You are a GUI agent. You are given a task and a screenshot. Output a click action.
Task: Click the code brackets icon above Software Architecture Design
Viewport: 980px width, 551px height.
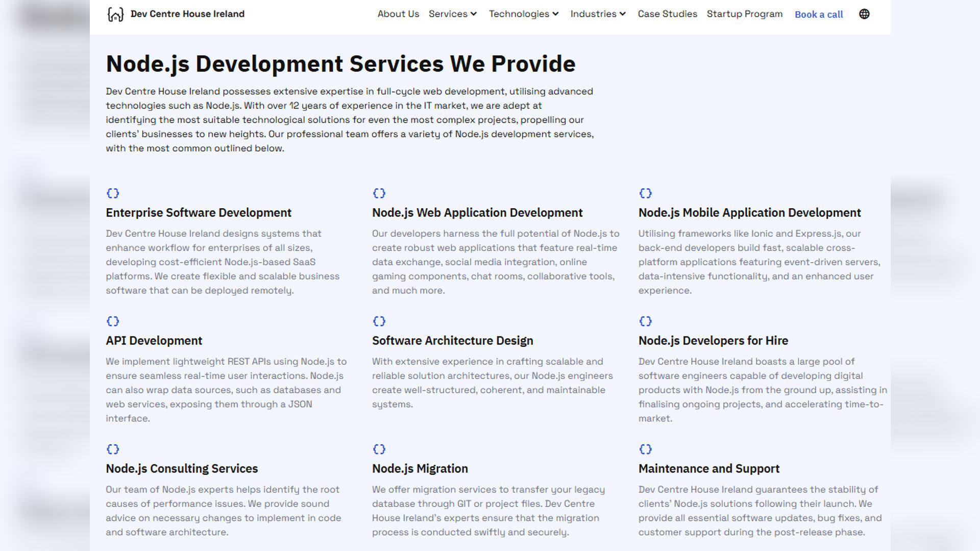pos(379,321)
